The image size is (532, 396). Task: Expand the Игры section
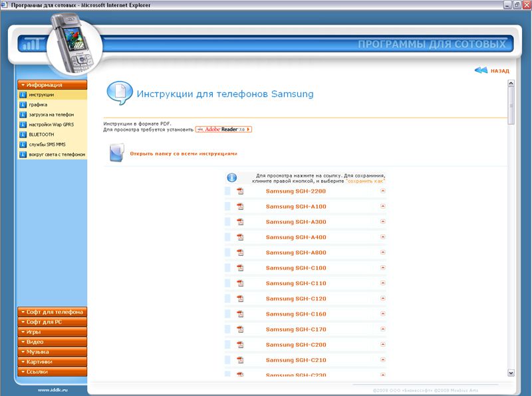click(x=53, y=332)
